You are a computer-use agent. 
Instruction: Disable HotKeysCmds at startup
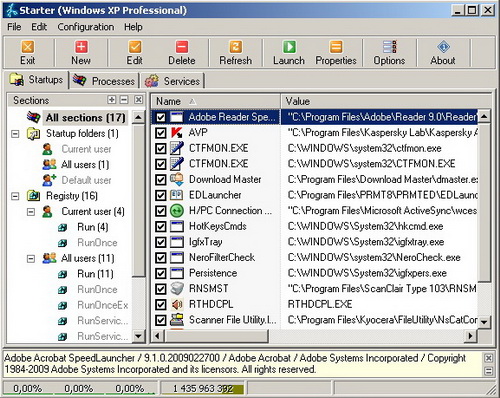coord(161,226)
